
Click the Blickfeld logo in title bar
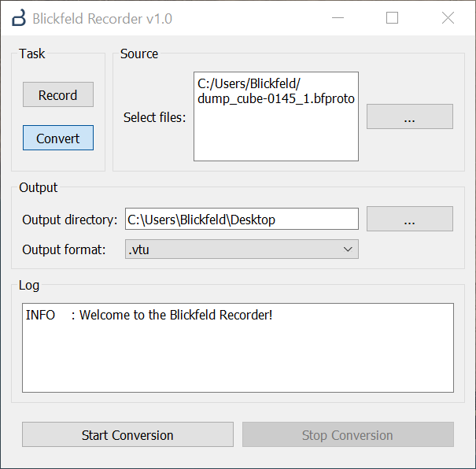click(18, 18)
